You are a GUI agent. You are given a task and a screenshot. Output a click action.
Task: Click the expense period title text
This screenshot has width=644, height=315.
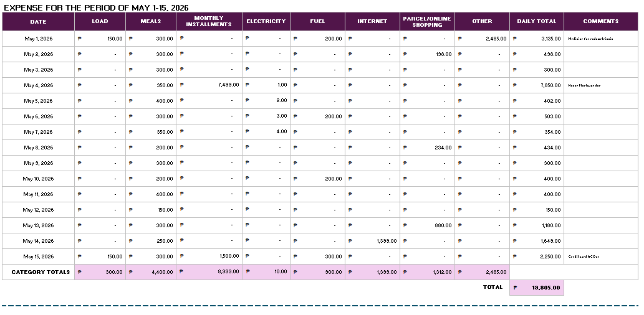coord(96,8)
